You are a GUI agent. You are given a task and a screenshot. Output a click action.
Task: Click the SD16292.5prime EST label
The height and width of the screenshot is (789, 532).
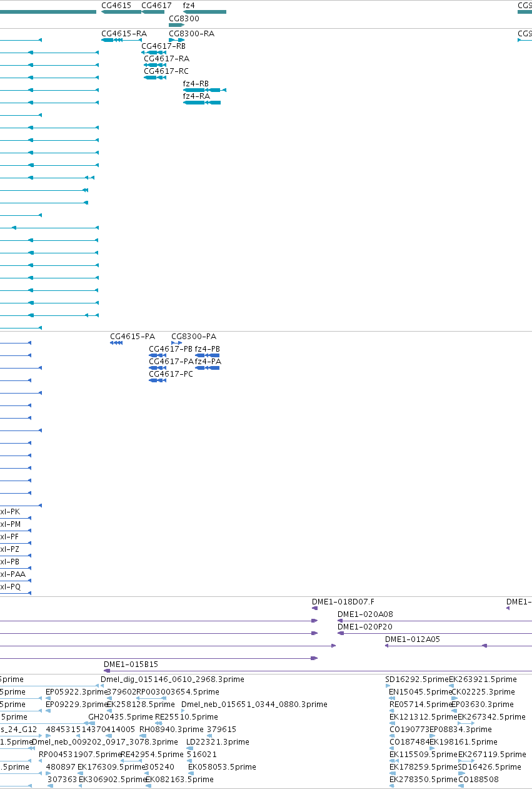[x=417, y=680]
